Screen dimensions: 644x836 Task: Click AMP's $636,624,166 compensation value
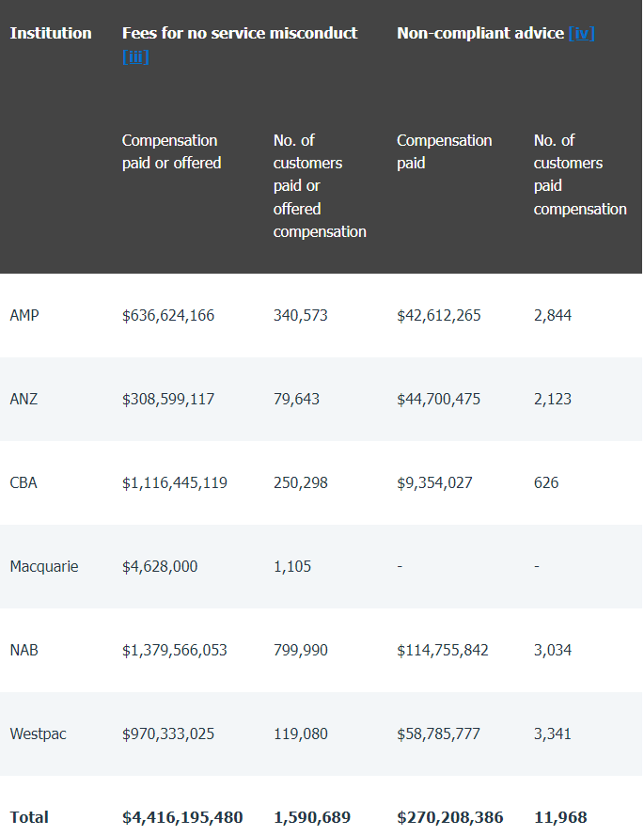168,316
